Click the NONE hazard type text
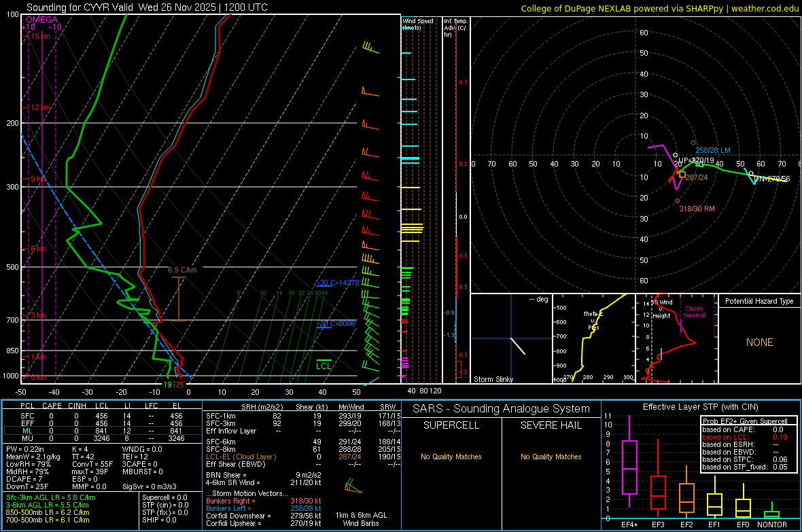The width and height of the screenshot is (802, 532). 759,342
